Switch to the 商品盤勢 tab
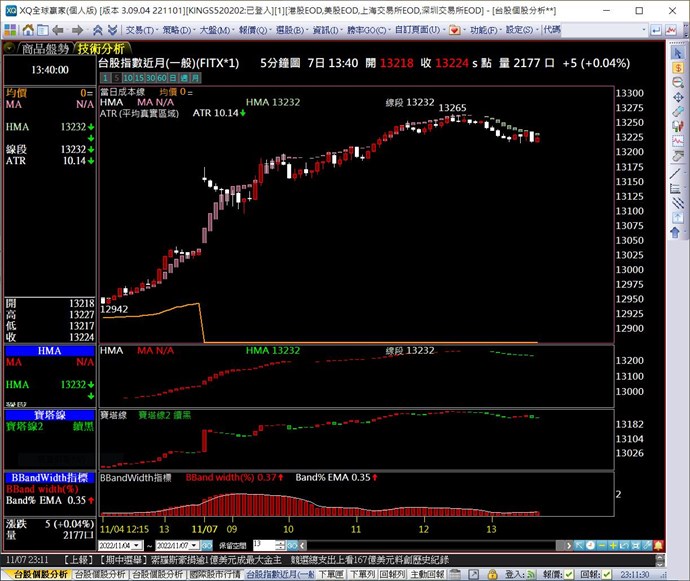This screenshot has height=581, width=690. [45, 48]
